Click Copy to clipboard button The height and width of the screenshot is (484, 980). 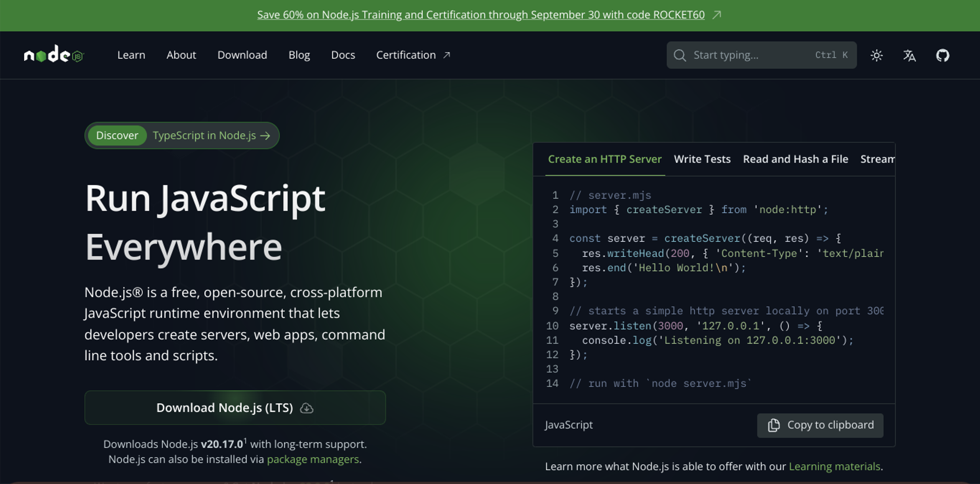point(820,425)
